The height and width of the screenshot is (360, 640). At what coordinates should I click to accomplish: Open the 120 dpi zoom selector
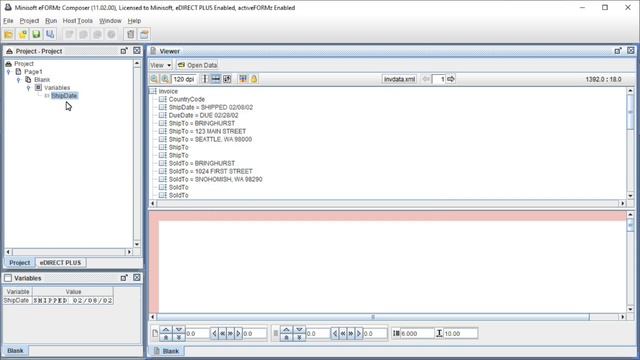click(x=183, y=79)
